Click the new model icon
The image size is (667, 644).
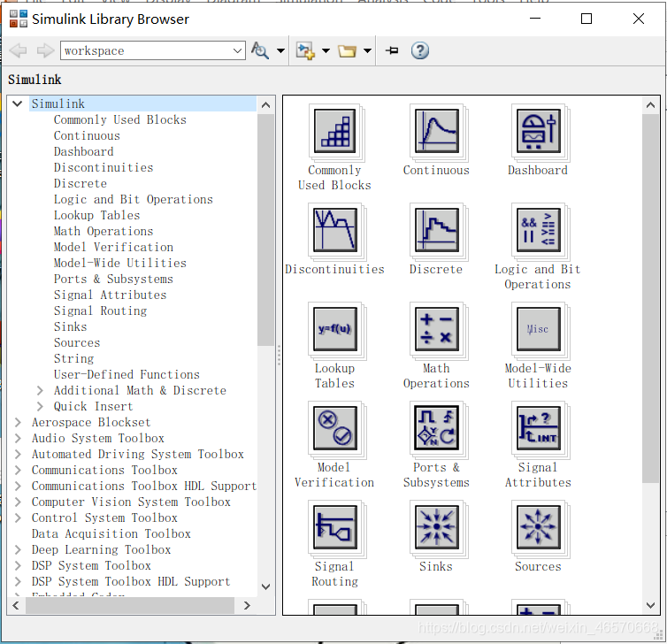pyautogui.click(x=305, y=50)
